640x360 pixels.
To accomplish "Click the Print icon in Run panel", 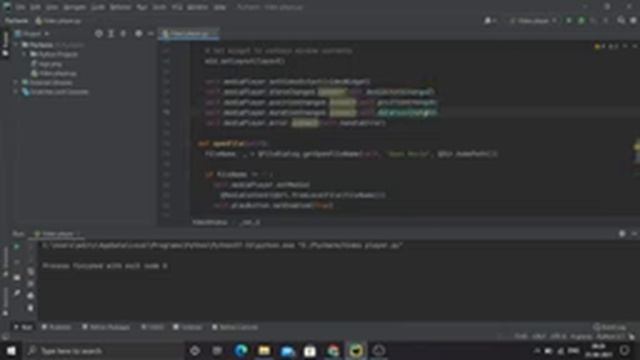I will pos(31,296).
